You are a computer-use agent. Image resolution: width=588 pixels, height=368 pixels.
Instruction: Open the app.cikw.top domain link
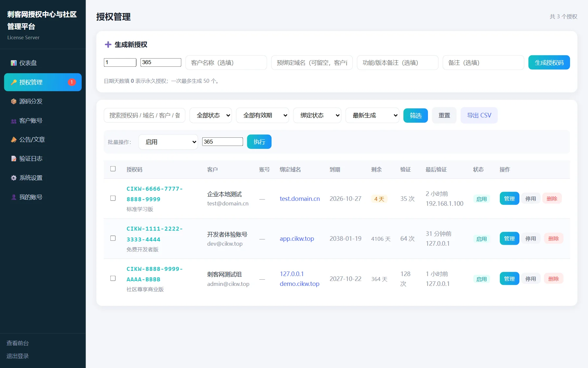coord(297,238)
